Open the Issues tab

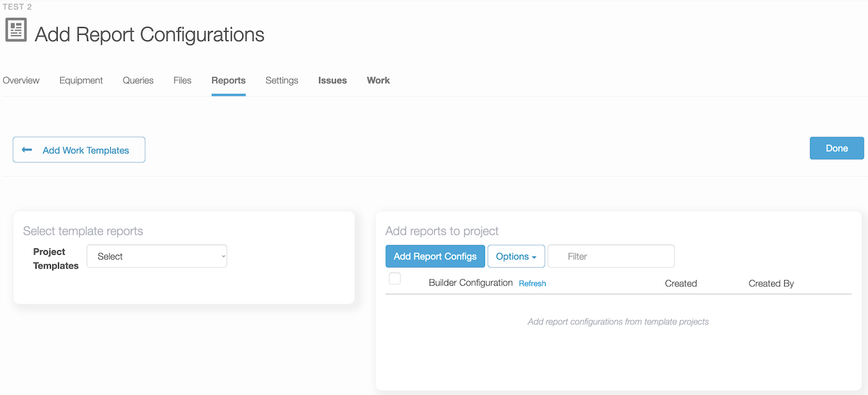332,80
